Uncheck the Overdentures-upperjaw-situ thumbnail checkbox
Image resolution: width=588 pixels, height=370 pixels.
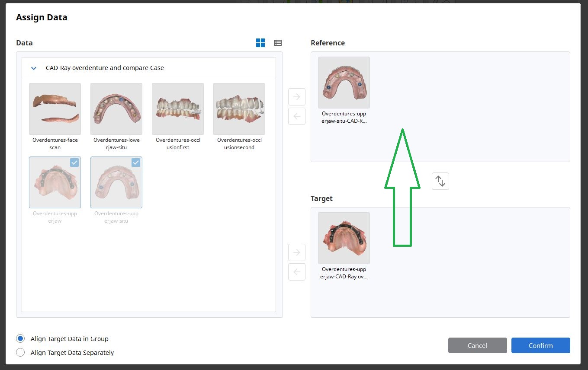(x=136, y=163)
